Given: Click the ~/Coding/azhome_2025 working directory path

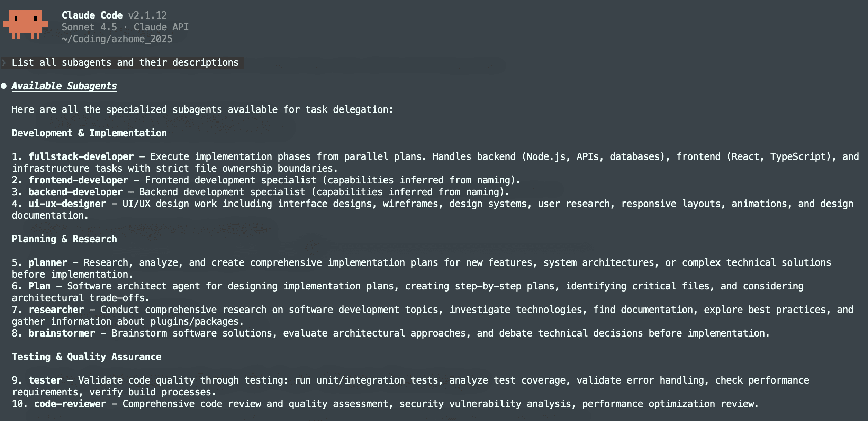Looking at the screenshot, I should click(117, 39).
